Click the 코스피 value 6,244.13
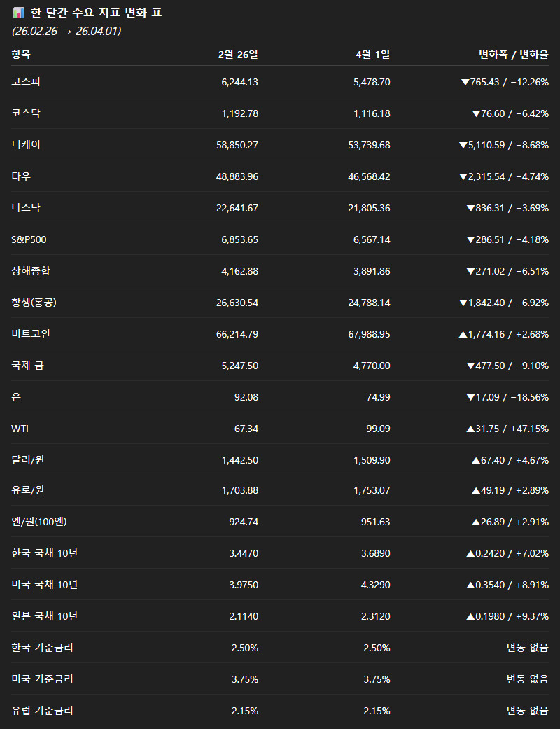This screenshot has height=729, width=560. click(240, 82)
